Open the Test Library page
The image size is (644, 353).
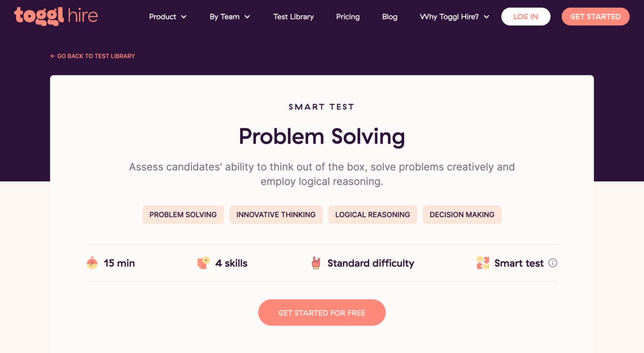pos(293,16)
